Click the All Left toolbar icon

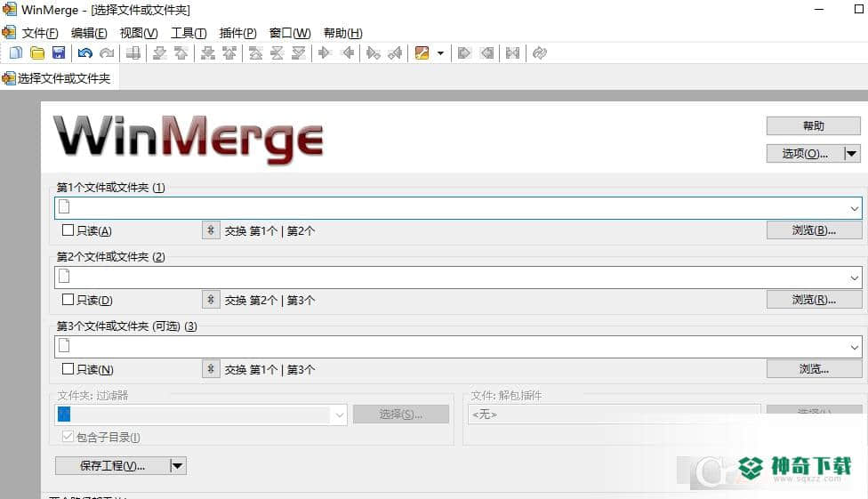point(486,53)
